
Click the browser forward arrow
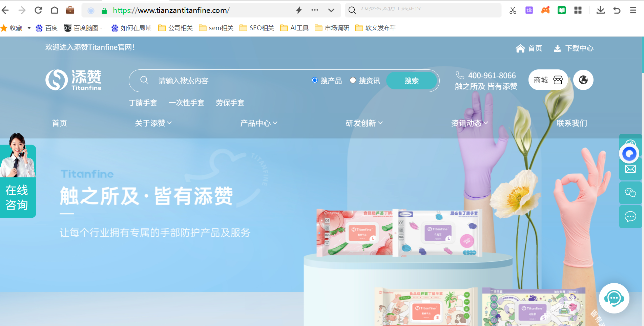pyautogui.click(x=22, y=10)
